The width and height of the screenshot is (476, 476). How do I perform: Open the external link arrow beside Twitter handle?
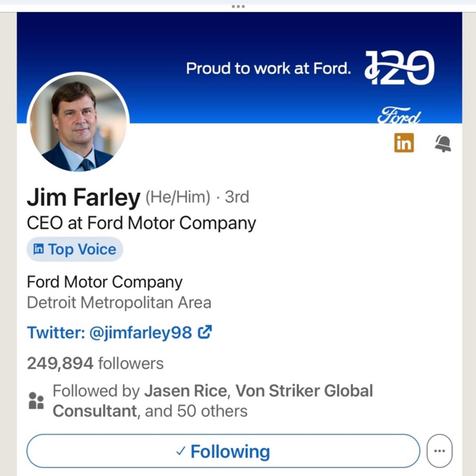point(205,332)
